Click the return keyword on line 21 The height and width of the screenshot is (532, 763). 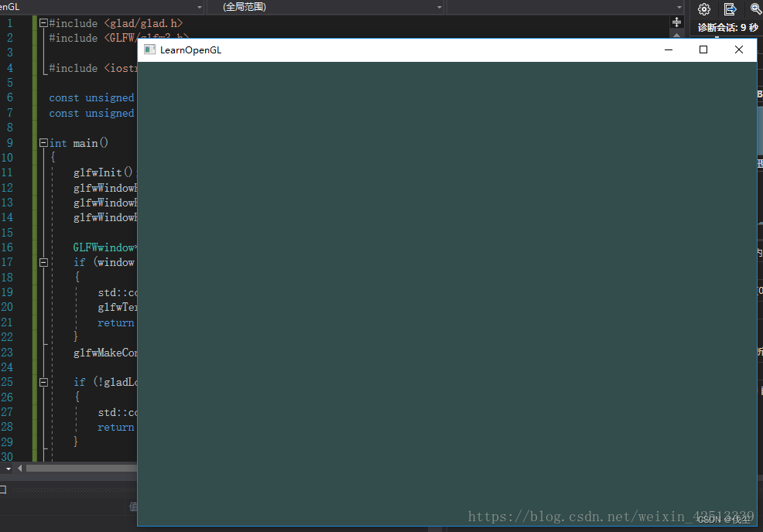115,323
